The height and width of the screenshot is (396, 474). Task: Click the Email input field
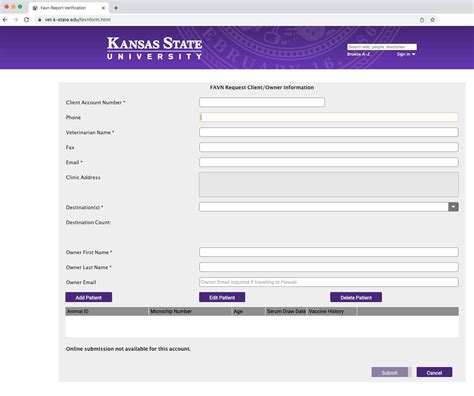pyautogui.click(x=329, y=162)
